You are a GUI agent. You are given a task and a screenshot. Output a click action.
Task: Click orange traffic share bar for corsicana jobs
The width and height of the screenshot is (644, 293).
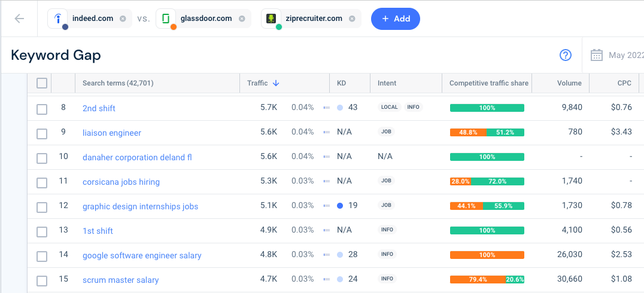coord(460,181)
